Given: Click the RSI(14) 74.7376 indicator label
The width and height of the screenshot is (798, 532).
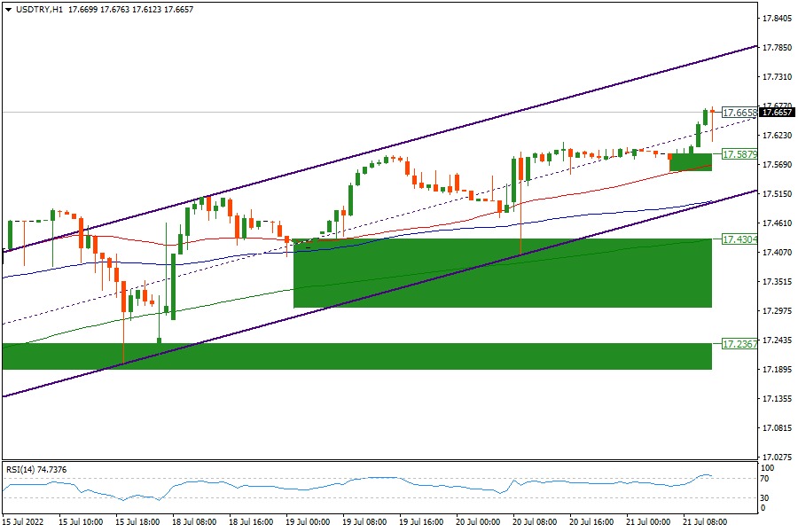Looking at the screenshot, I should 36,469.
